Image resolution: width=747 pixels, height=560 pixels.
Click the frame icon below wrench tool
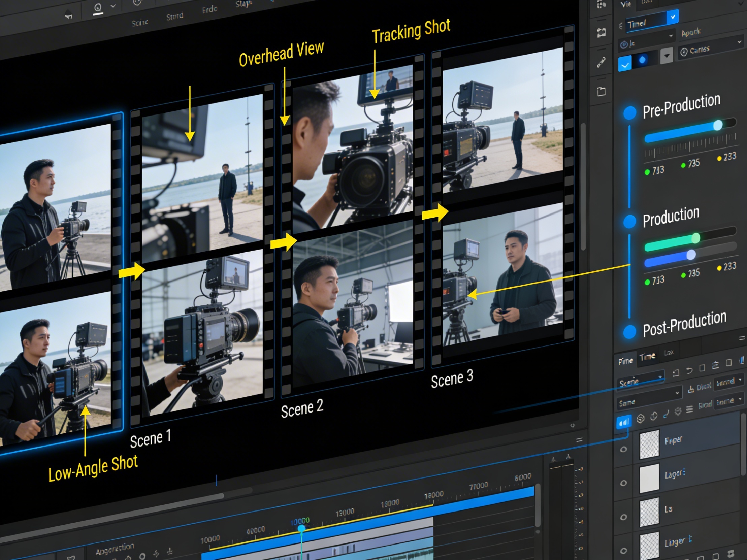601,92
